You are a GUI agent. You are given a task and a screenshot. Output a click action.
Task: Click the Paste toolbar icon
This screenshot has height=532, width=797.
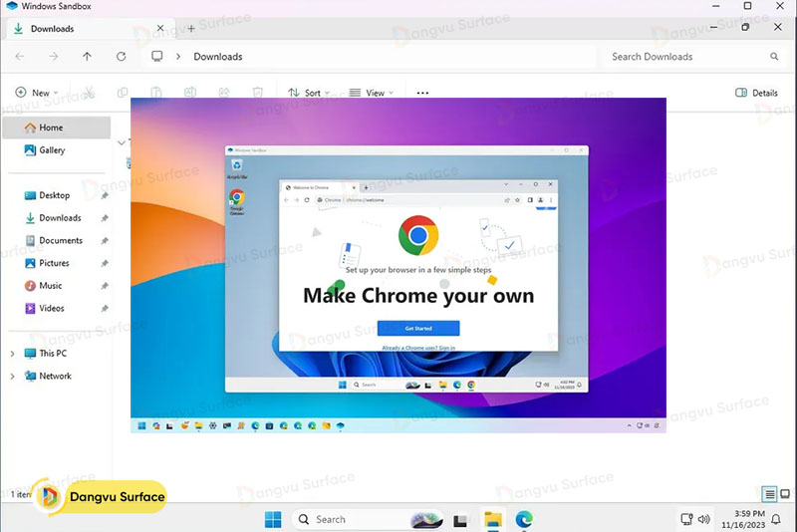[156, 93]
